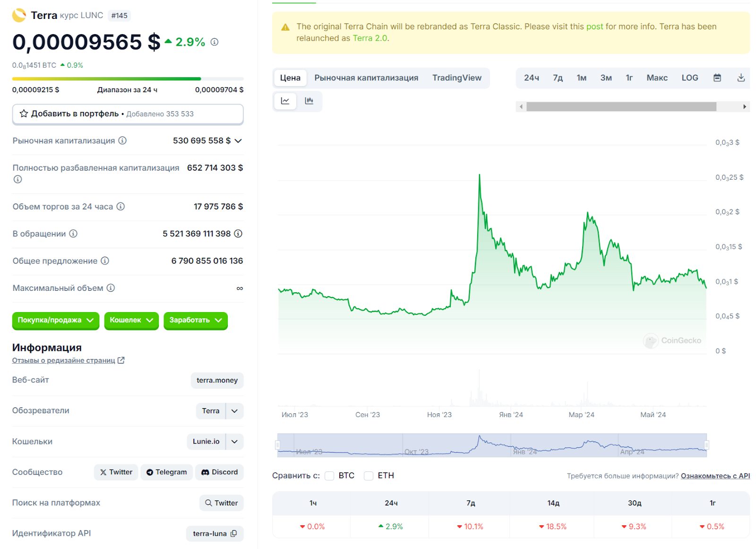
Task: Copy API identifier with the copy icon
Action: click(233, 533)
